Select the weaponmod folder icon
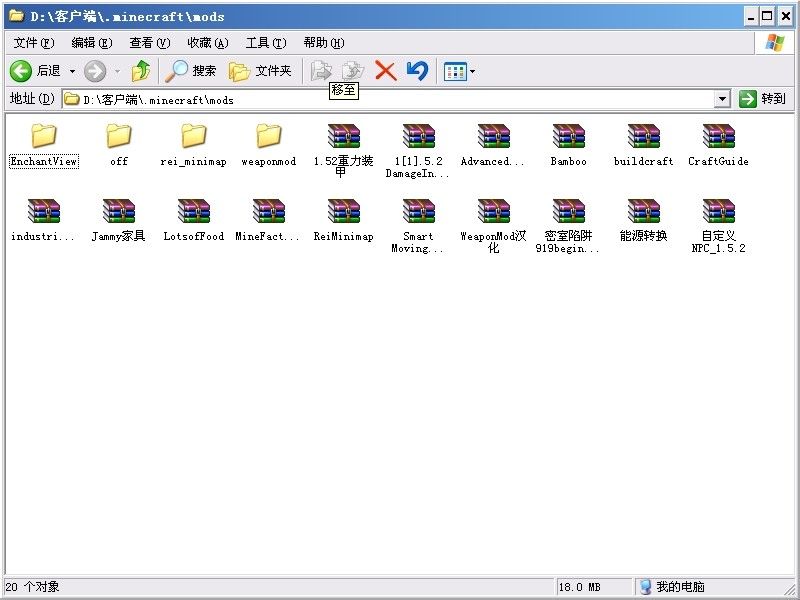 (x=269, y=136)
